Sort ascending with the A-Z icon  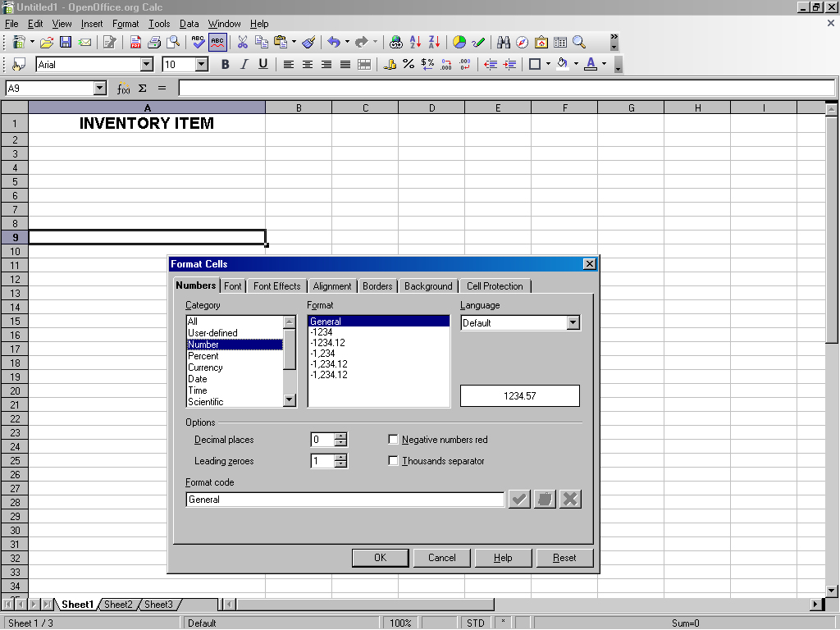click(415, 42)
